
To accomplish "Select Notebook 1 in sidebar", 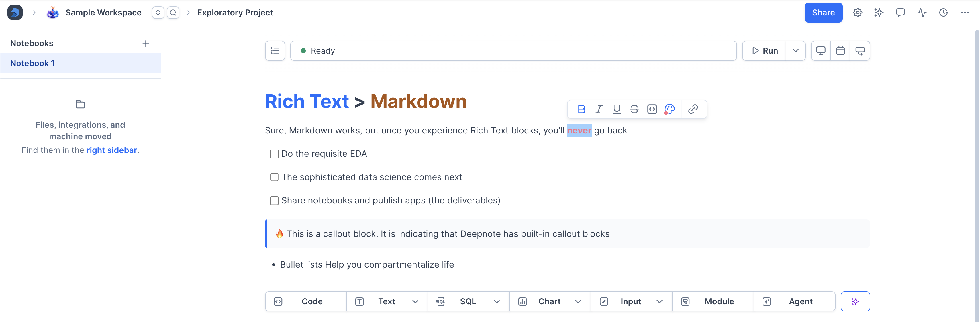I will pyautogui.click(x=80, y=63).
